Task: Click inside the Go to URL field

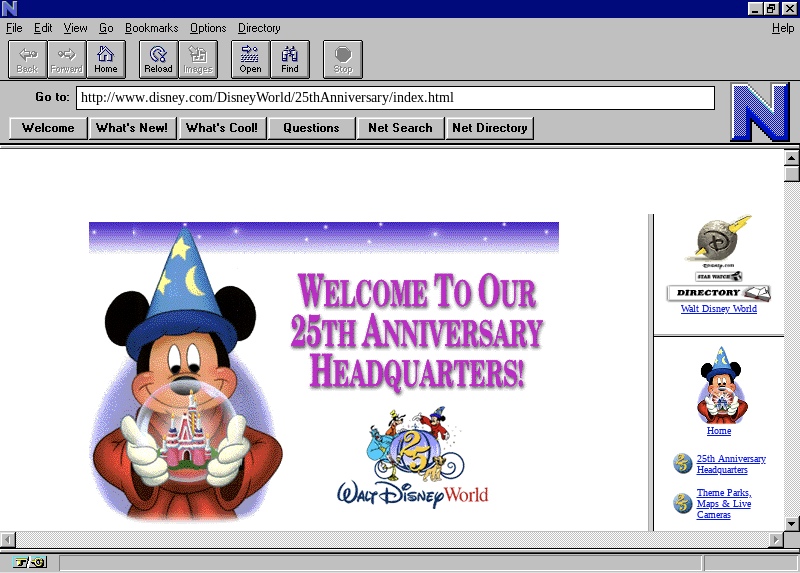Action: click(395, 98)
